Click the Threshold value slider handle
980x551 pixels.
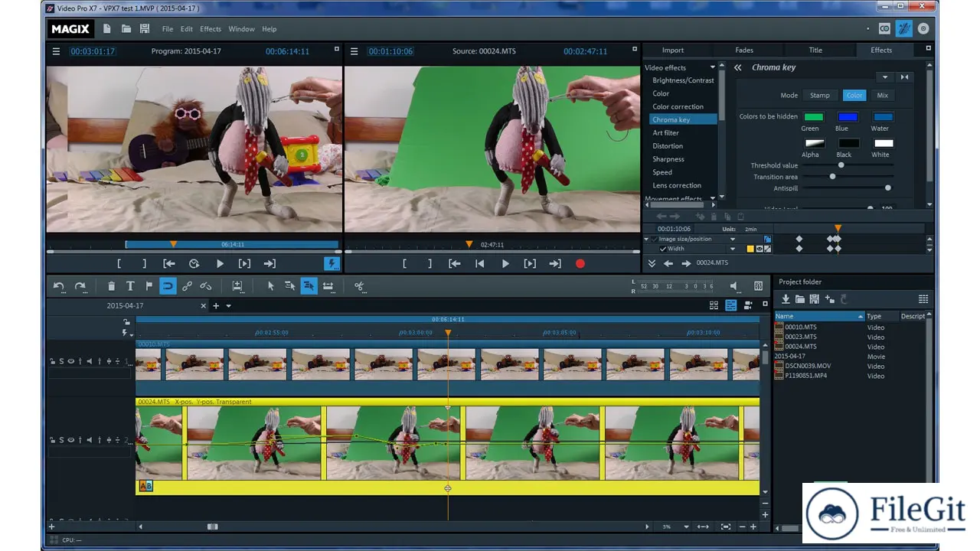point(841,165)
